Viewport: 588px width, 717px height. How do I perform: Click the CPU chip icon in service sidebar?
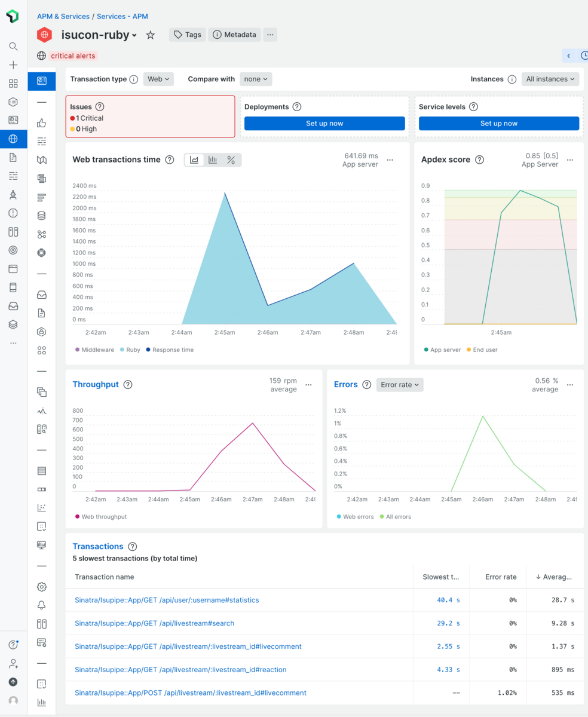(42, 253)
